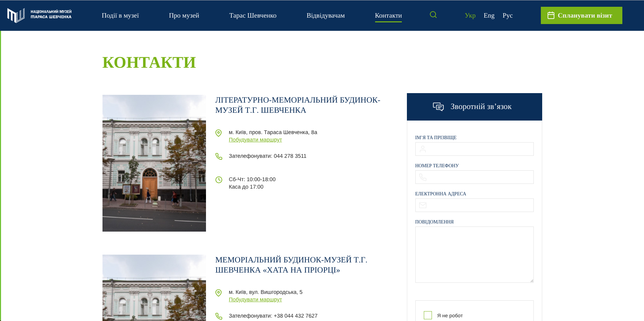
Task: Tick the Я не робот checkbox
Action: pos(428,315)
